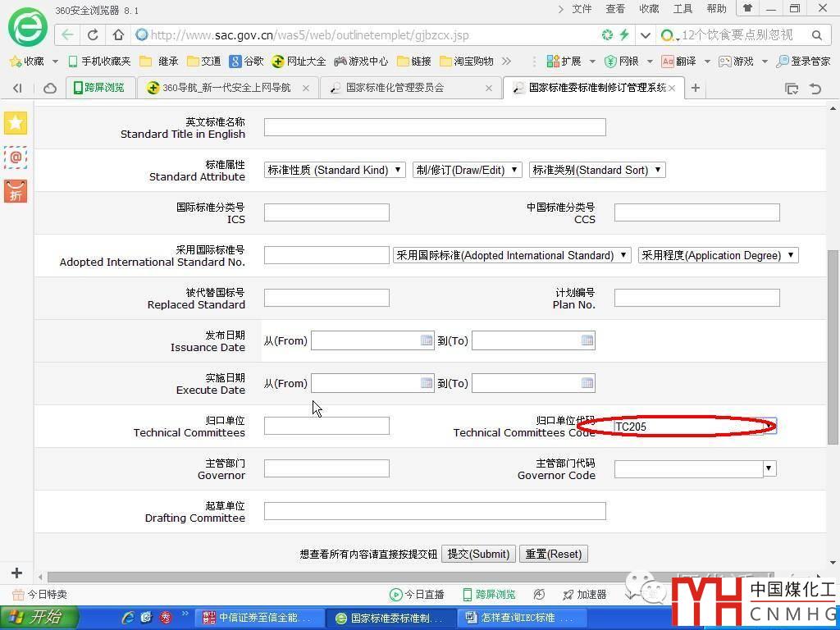Open calendar picker for Execute Date To
The height and width of the screenshot is (630, 840).
click(x=587, y=383)
